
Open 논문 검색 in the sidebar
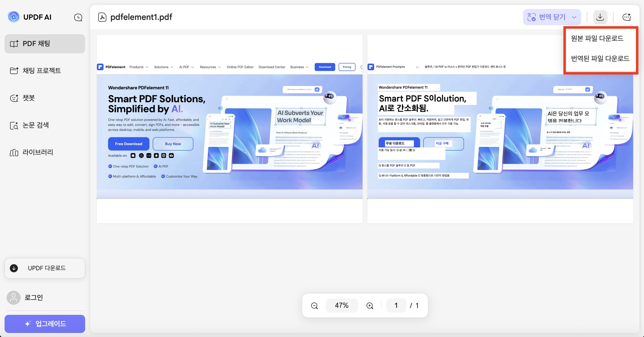pyautogui.click(x=45, y=125)
